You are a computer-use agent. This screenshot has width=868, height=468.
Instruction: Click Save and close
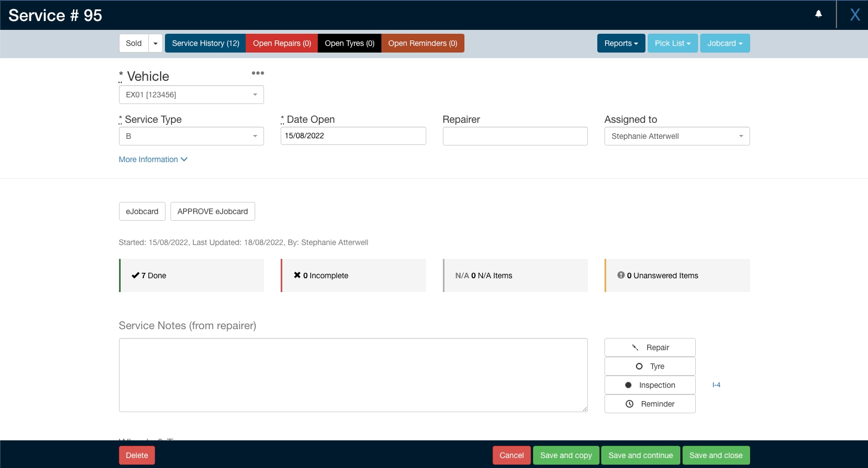click(x=716, y=455)
